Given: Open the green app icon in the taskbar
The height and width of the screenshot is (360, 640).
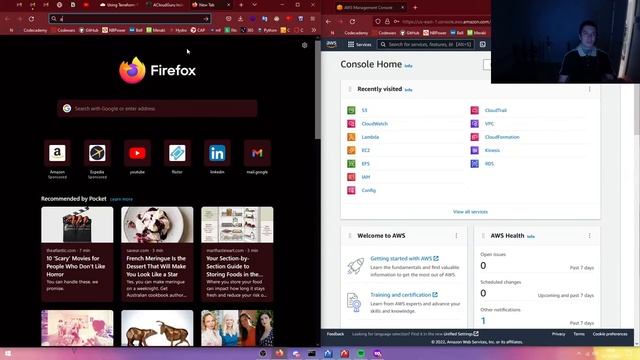Looking at the screenshot, I should point(361,353).
